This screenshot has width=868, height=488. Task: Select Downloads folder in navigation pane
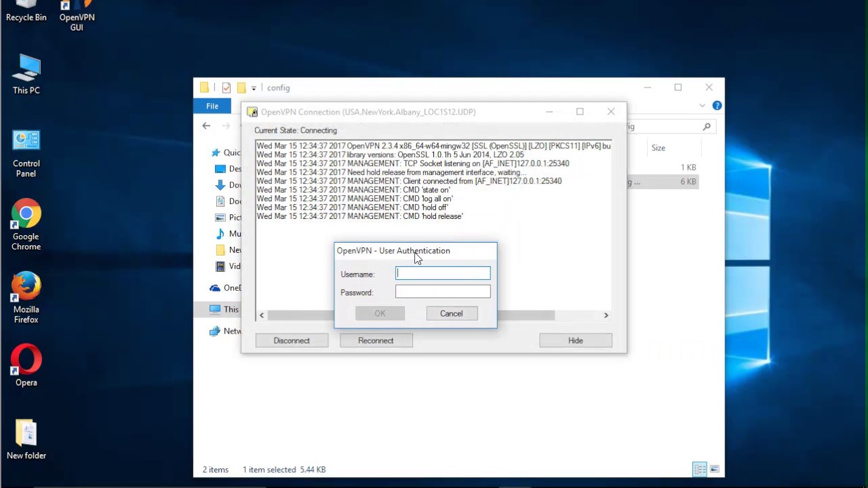pyautogui.click(x=228, y=184)
